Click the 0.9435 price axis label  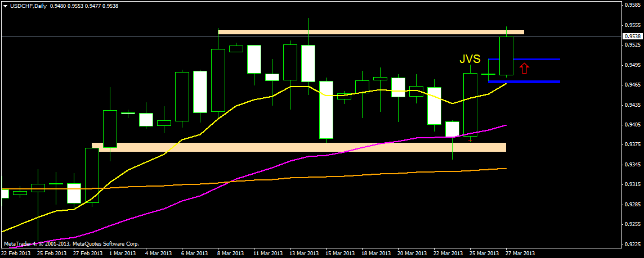(x=632, y=105)
